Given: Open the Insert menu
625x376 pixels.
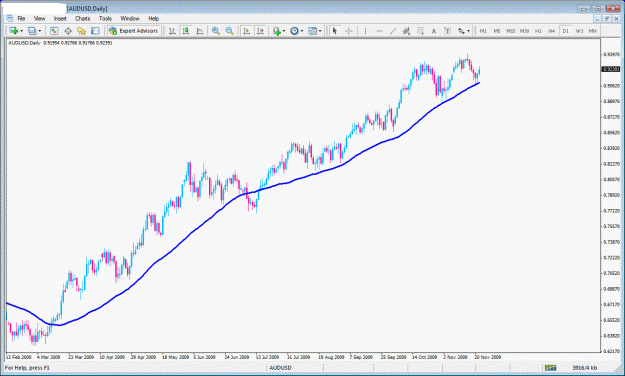Looking at the screenshot, I should point(60,18).
